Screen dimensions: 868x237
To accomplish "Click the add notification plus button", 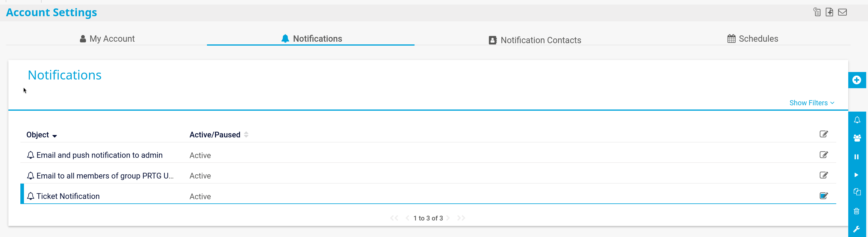I will pyautogui.click(x=857, y=80).
